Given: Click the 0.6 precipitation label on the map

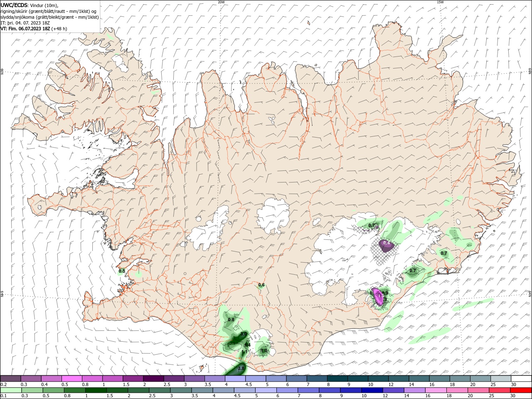Looking at the screenshot, I should 261,285.
